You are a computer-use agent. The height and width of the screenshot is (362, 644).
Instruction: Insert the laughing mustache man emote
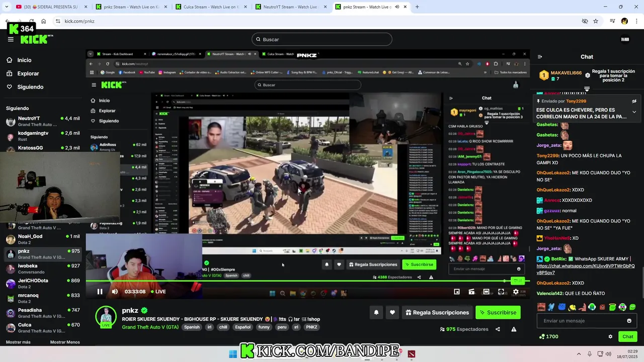(x=541, y=307)
